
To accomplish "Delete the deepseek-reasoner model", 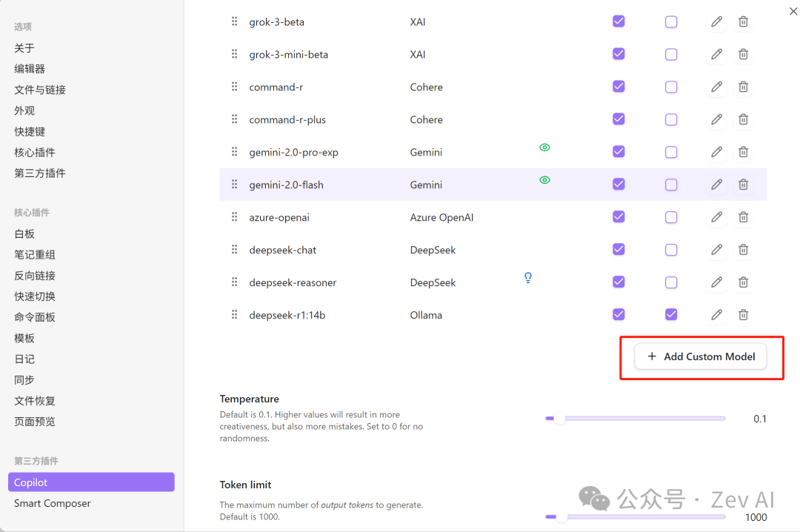I will 744,282.
